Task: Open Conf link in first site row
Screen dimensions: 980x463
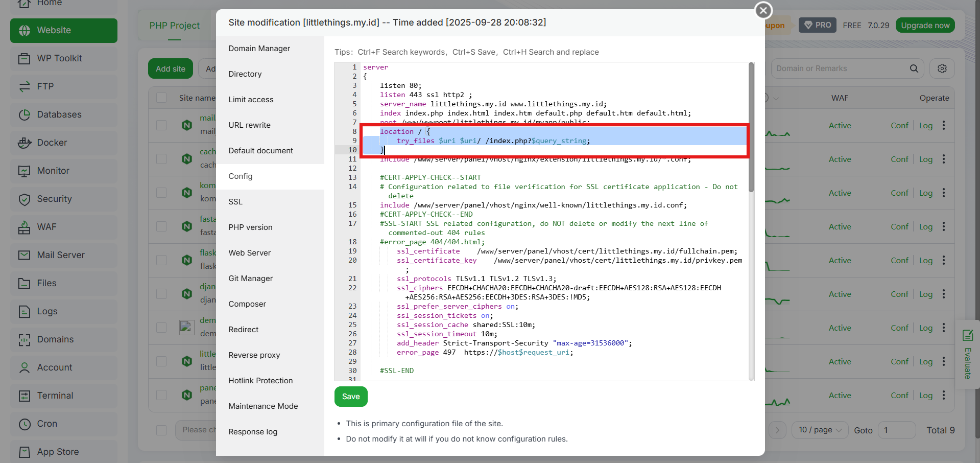Action: (899, 125)
